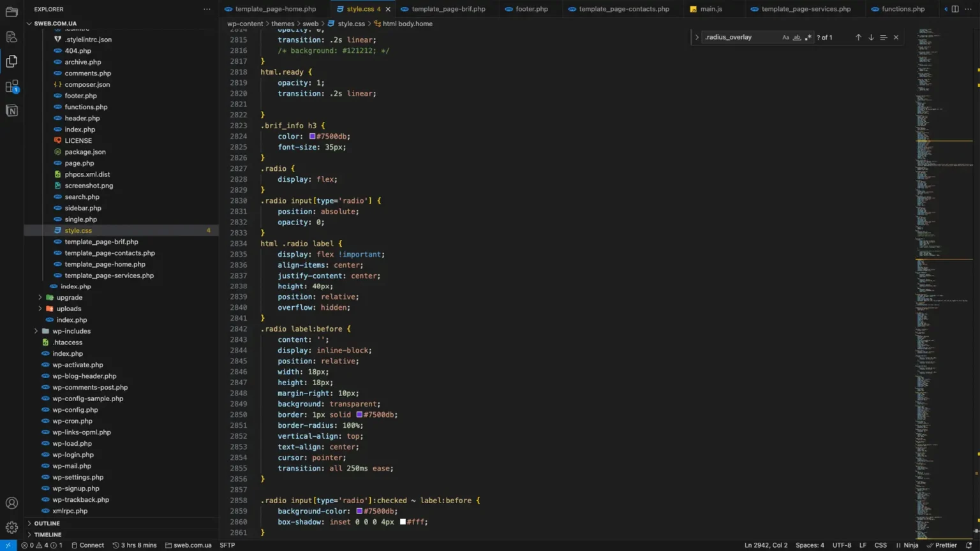
Task: Expand the OUTLINE section
Action: [29, 523]
